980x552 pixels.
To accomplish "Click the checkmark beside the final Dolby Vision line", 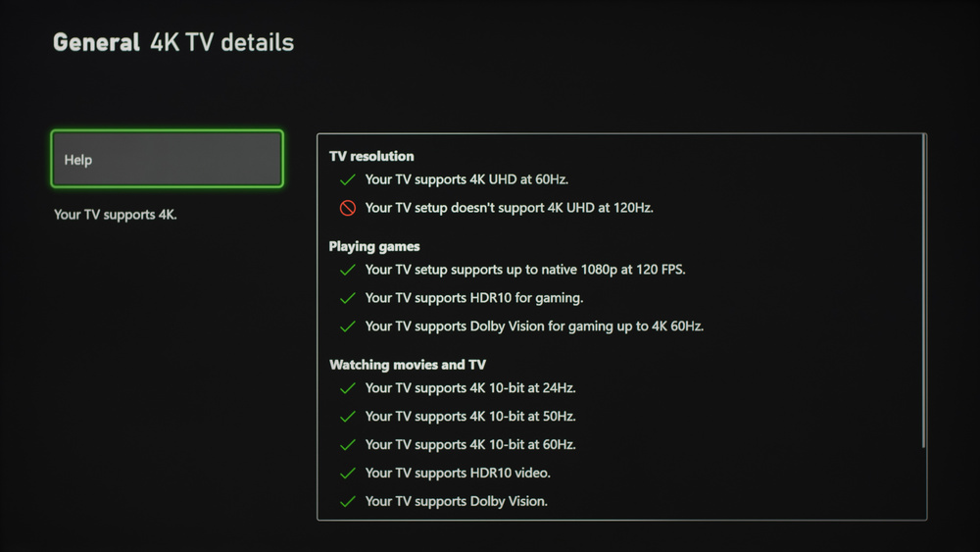I will (x=347, y=502).
